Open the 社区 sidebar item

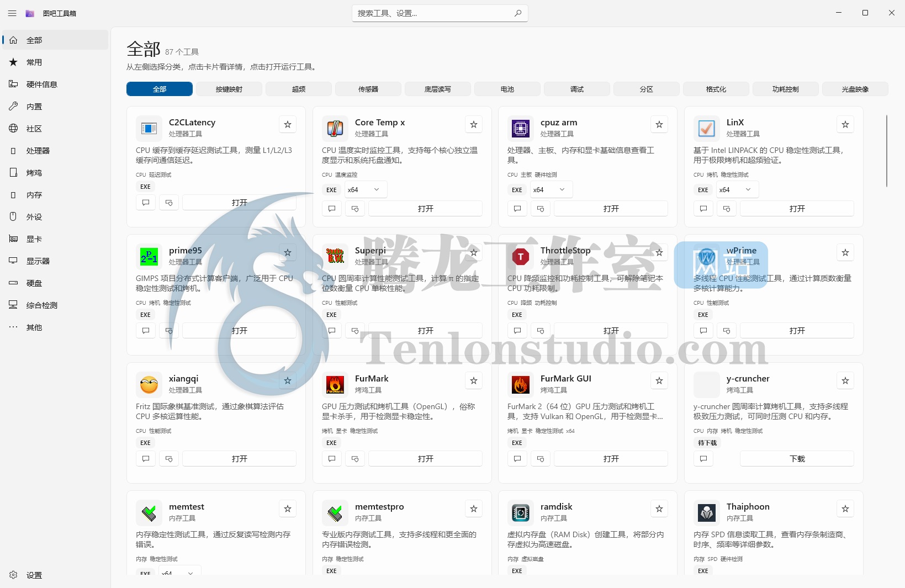click(x=55, y=129)
